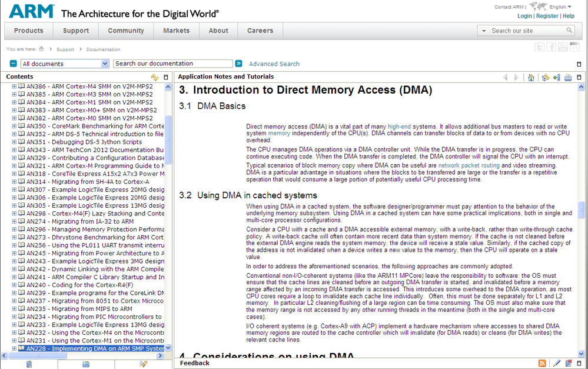The height and width of the screenshot is (369, 588).
Task: Open the site search scope dropdown arrow
Action: [484, 31]
